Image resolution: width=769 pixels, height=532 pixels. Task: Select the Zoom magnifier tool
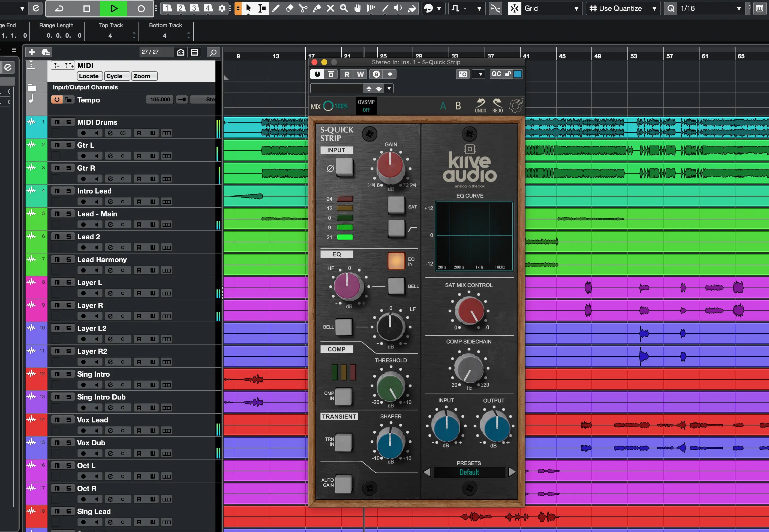(x=344, y=8)
